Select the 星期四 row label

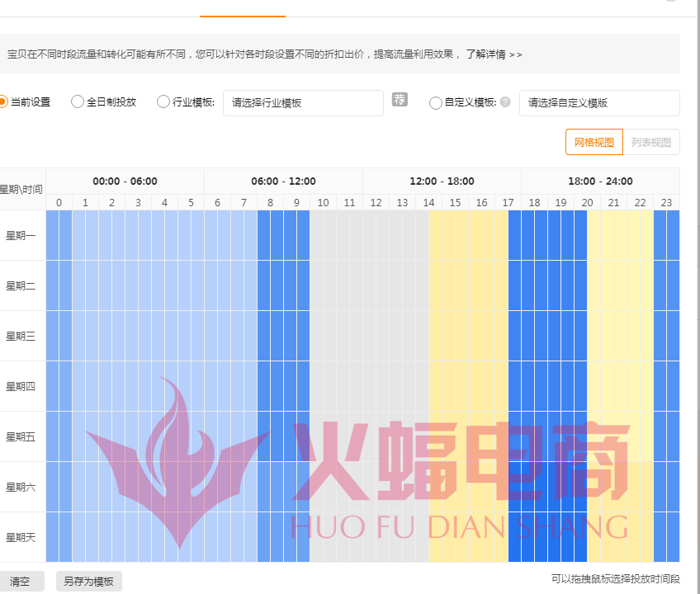[21, 386]
